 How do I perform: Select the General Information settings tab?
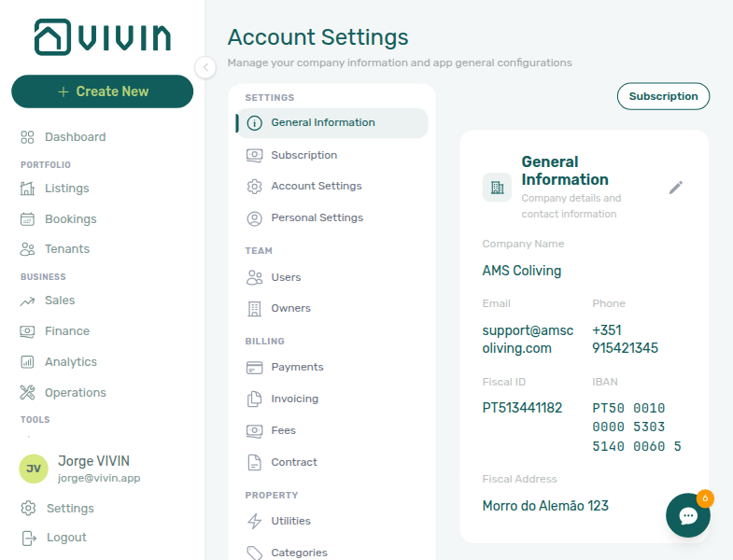[x=331, y=123]
